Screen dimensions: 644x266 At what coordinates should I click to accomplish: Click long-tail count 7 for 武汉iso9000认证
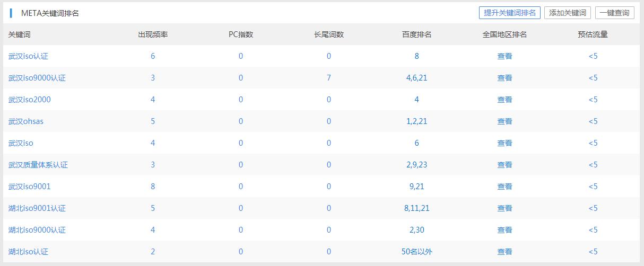coord(329,78)
